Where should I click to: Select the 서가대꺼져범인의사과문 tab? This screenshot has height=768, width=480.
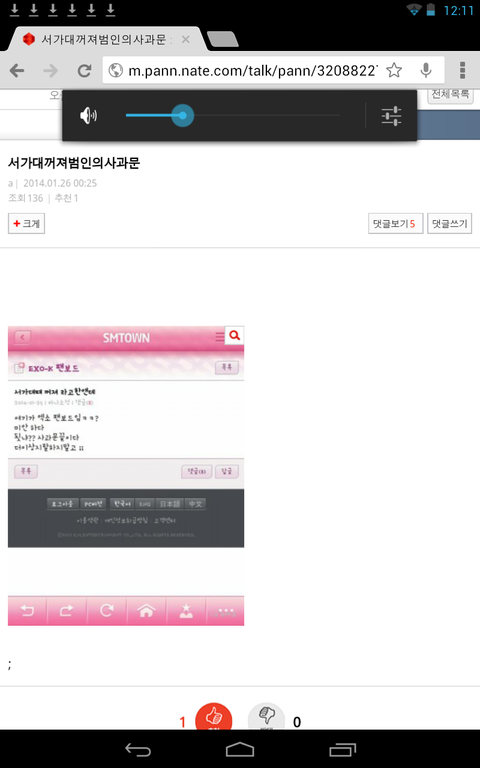coord(104,39)
